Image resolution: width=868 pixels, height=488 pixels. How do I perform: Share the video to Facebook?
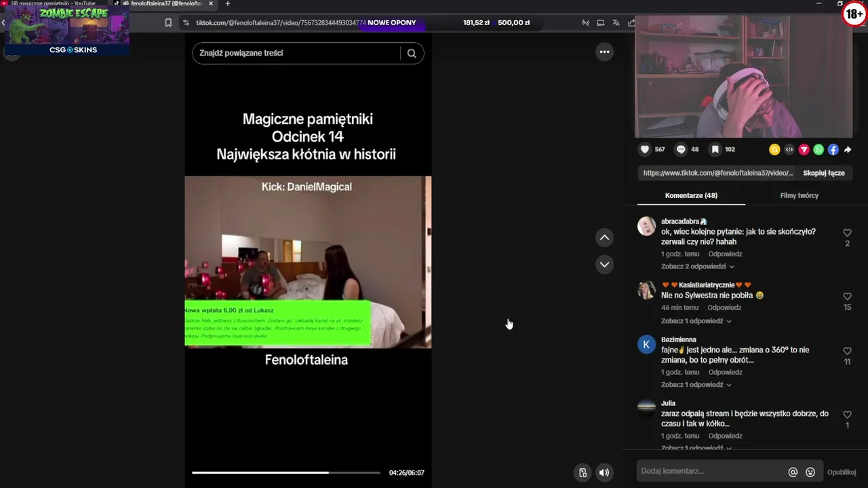click(x=833, y=149)
